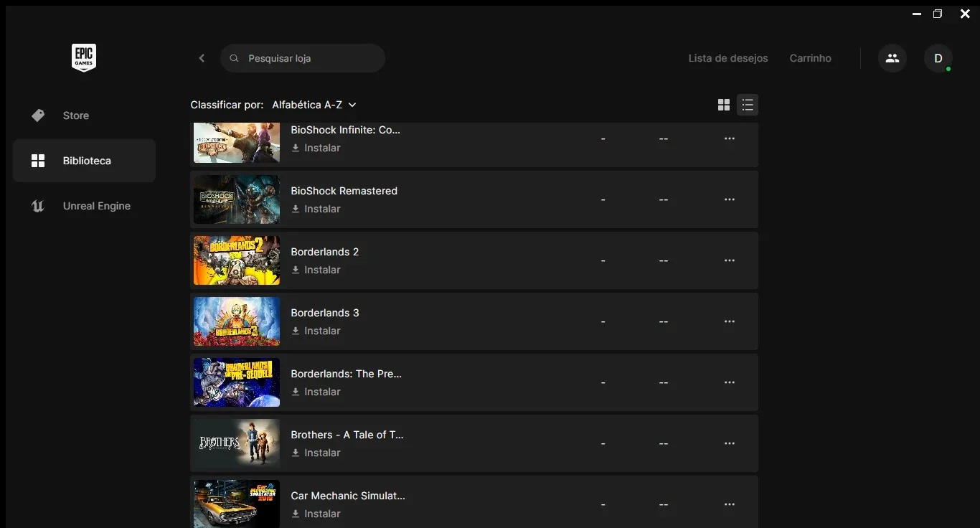980x528 pixels.
Task: Open Borderlands 2 thumbnail
Action: [x=237, y=260]
